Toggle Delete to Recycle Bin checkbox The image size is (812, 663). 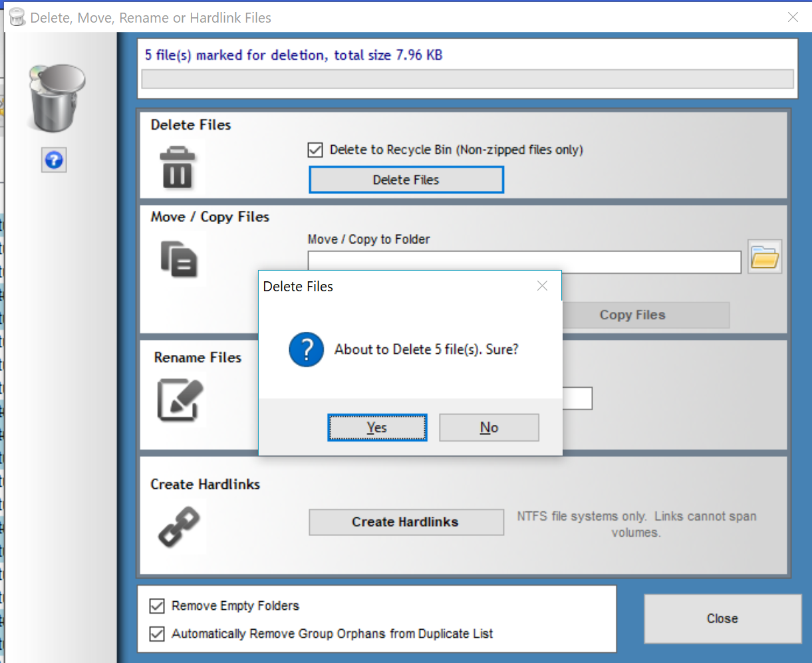click(x=315, y=150)
